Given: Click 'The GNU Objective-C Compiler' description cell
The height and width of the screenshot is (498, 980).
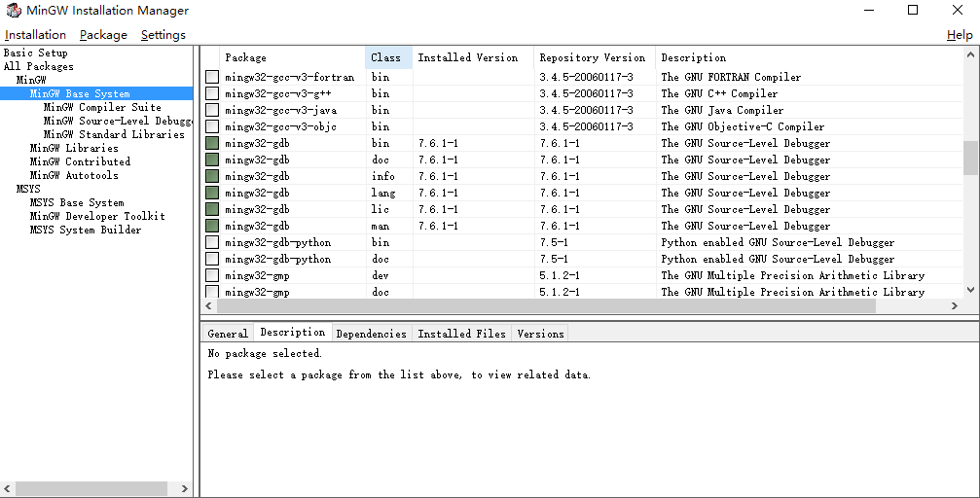Looking at the screenshot, I should pos(744,126).
